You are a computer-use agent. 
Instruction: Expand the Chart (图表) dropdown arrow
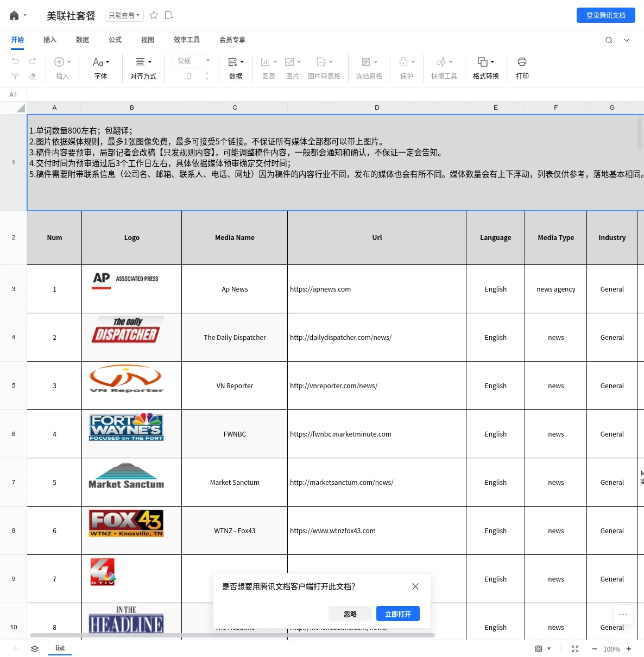(275, 62)
